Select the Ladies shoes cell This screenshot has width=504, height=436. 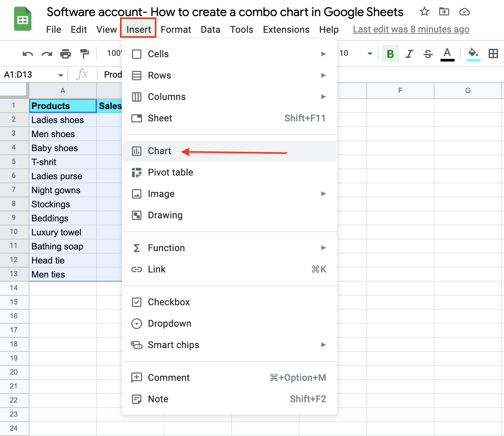tap(63, 120)
